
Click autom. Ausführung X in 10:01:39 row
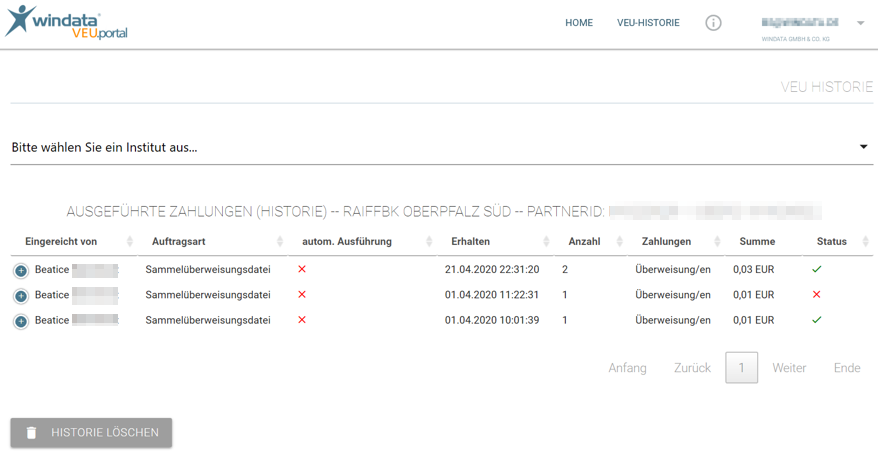[x=302, y=319]
